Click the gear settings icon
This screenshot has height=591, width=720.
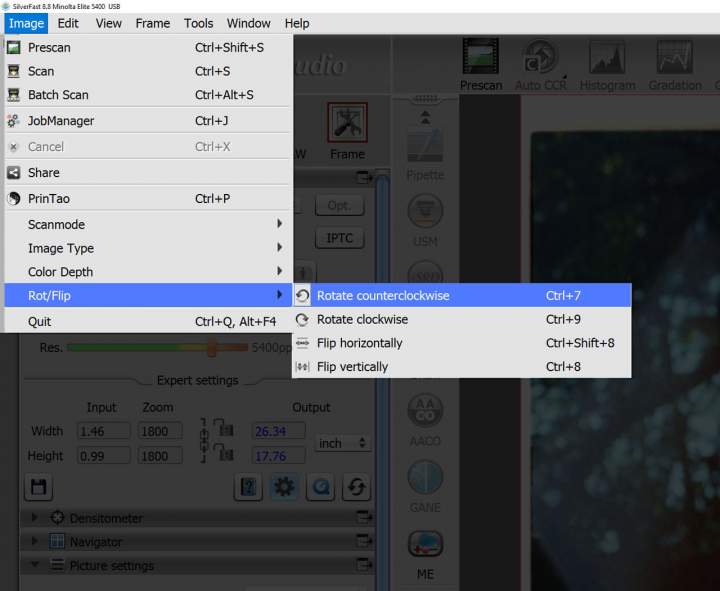[x=284, y=487]
